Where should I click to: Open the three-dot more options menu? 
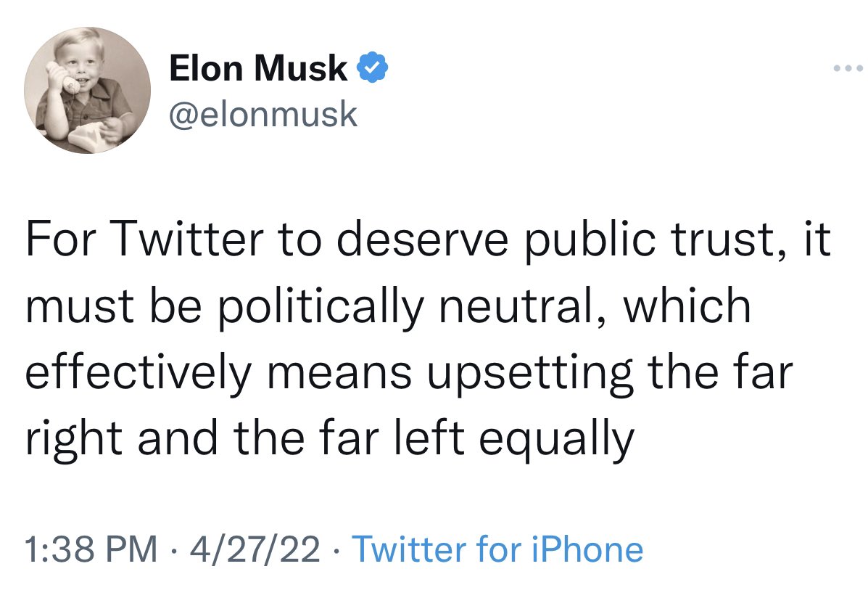pos(848,69)
